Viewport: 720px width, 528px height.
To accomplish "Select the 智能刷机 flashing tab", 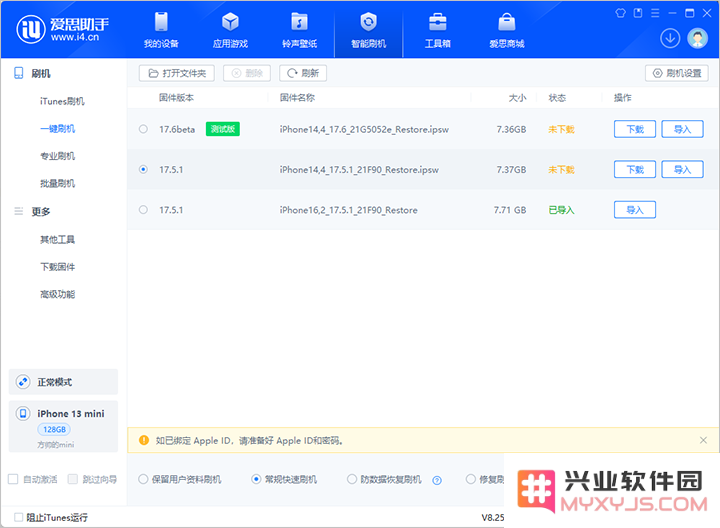I will [368, 30].
